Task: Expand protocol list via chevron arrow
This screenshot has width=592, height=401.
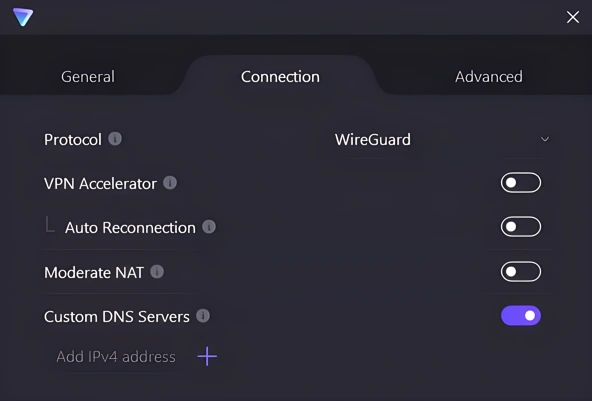Action: [x=545, y=139]
